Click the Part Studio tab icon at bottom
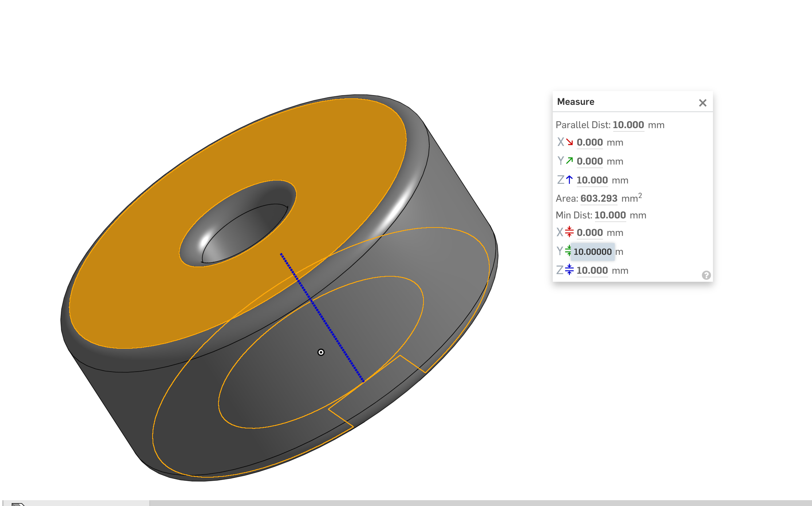This screenshot has height=506, width=812. tap(17, 504)
